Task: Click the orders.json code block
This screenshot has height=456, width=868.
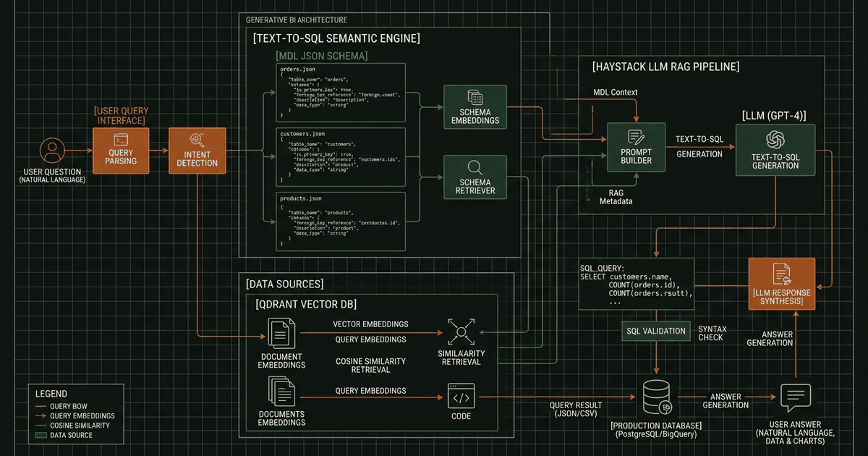Action: tap(339, 92)
